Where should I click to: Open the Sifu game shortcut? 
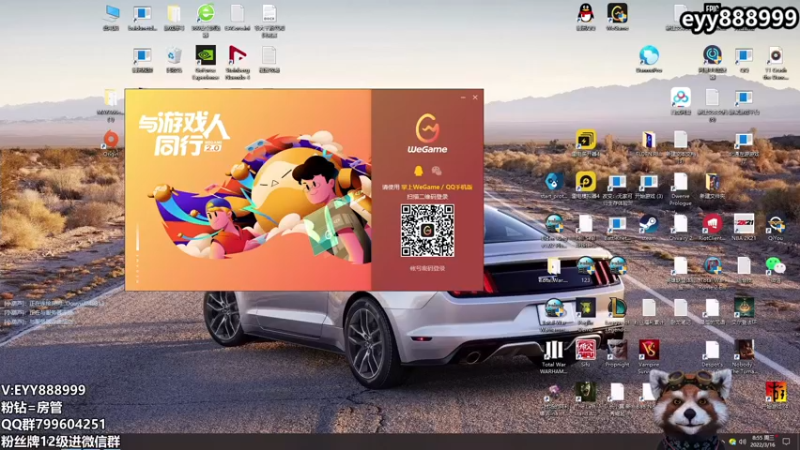(586, 353)
